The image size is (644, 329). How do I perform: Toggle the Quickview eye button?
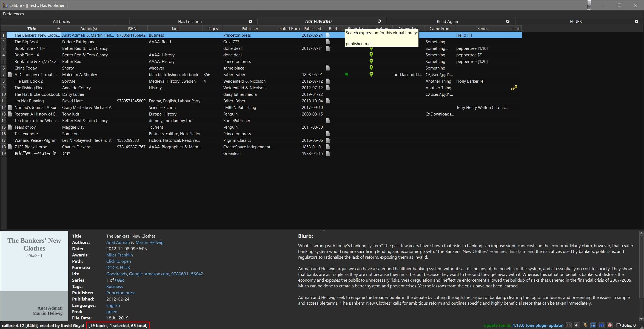pos(610,325)
